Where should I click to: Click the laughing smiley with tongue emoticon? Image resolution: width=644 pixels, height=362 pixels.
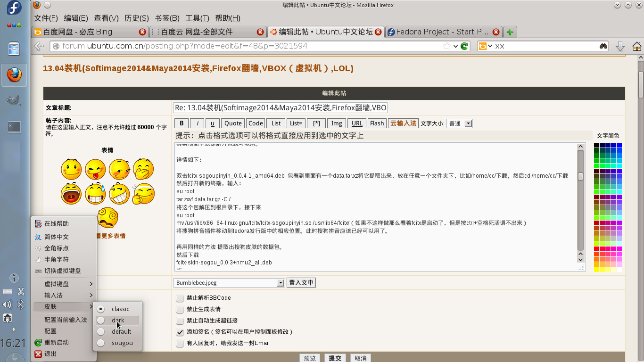[96, 169]
